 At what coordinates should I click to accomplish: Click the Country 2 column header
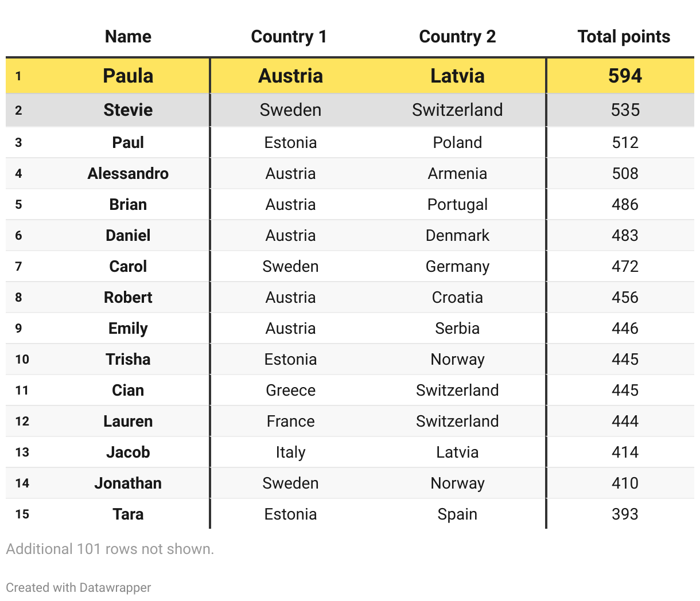click(457, 37)
